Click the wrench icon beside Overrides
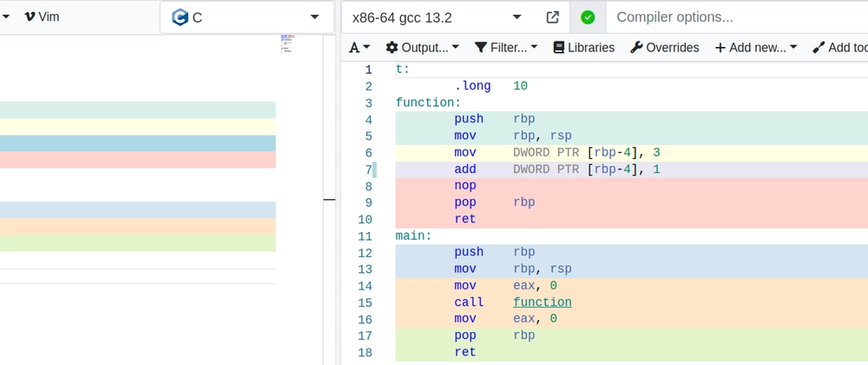The width and height of the screenshot is (868, 365). (636, 48)
